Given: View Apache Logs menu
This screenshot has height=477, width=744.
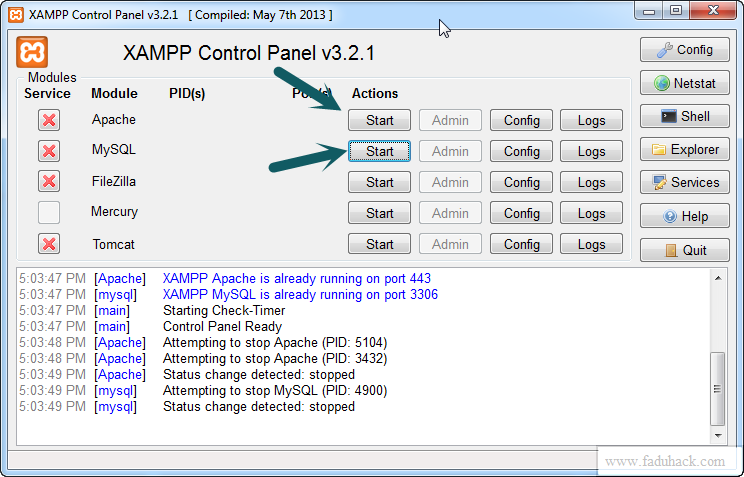Looking at the screenshot, I should click(591, 120).
